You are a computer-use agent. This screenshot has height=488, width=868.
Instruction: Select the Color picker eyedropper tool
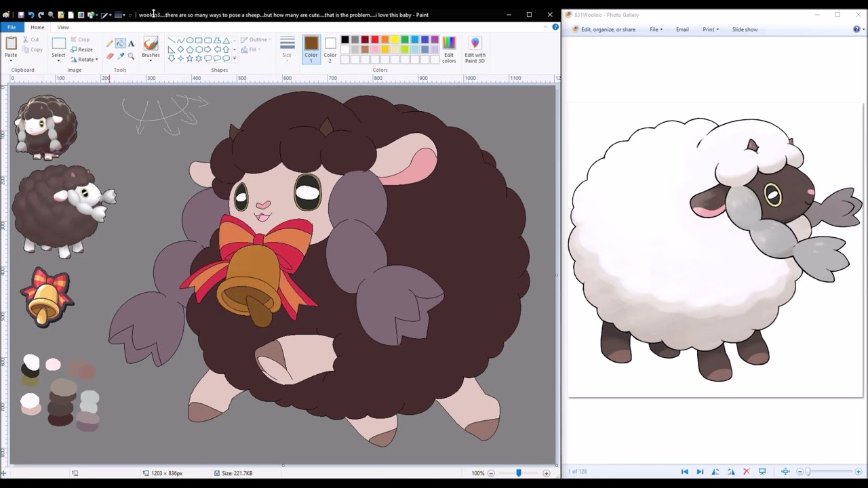click(121, 56)
